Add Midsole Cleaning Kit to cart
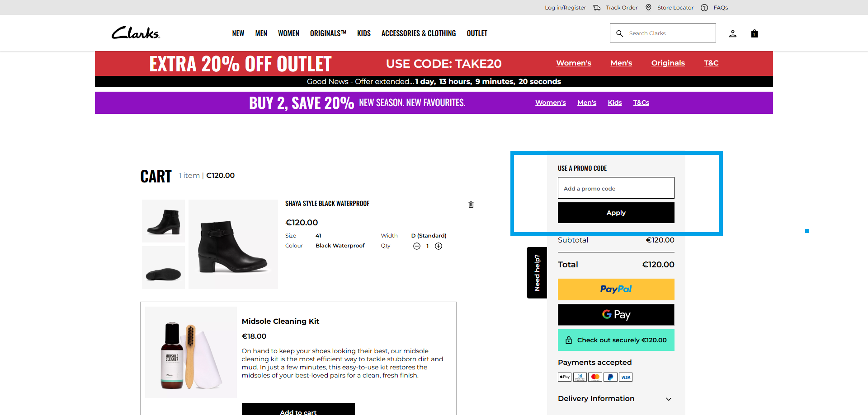Image resolution: width=868 pixels, height=415 pixels. [298, 409]
